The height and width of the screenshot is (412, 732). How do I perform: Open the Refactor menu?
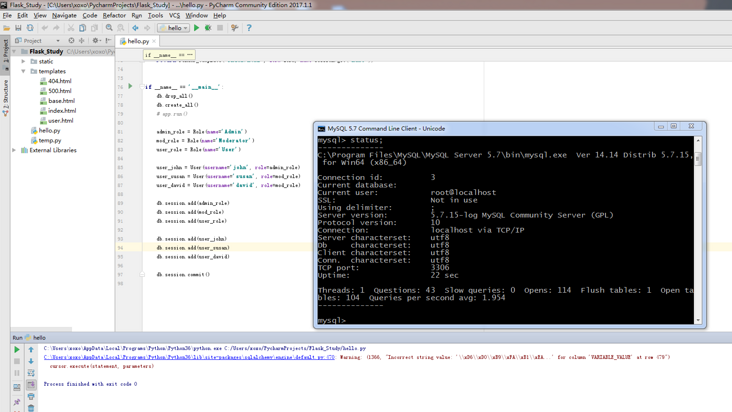114,15
